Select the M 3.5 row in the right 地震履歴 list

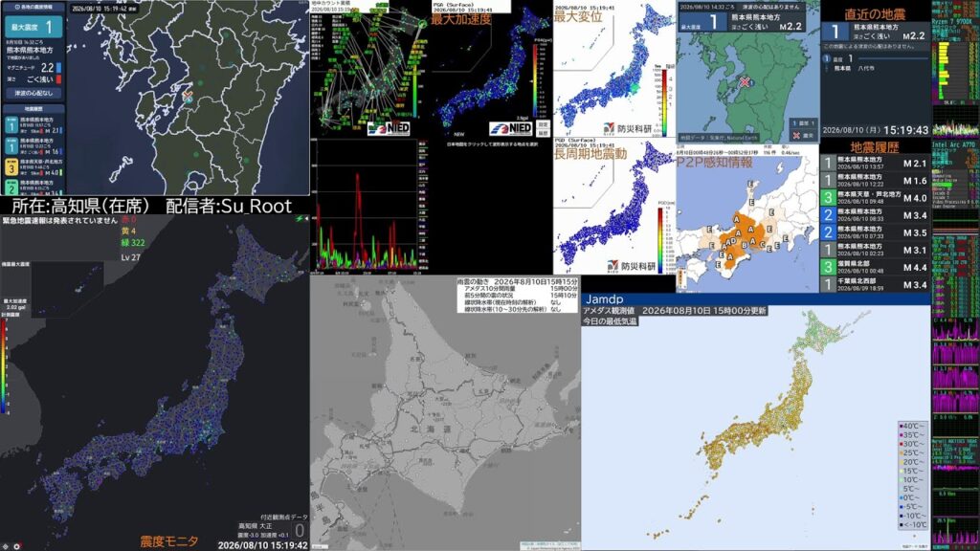point(875,232)
